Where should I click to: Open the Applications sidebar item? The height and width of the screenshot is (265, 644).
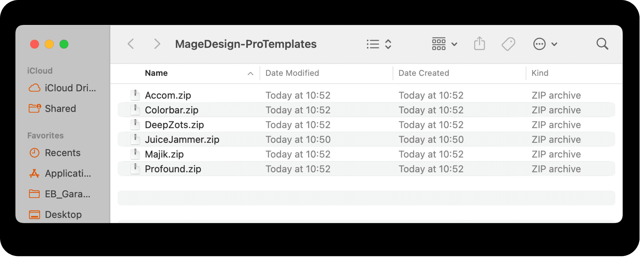[67, 173]
